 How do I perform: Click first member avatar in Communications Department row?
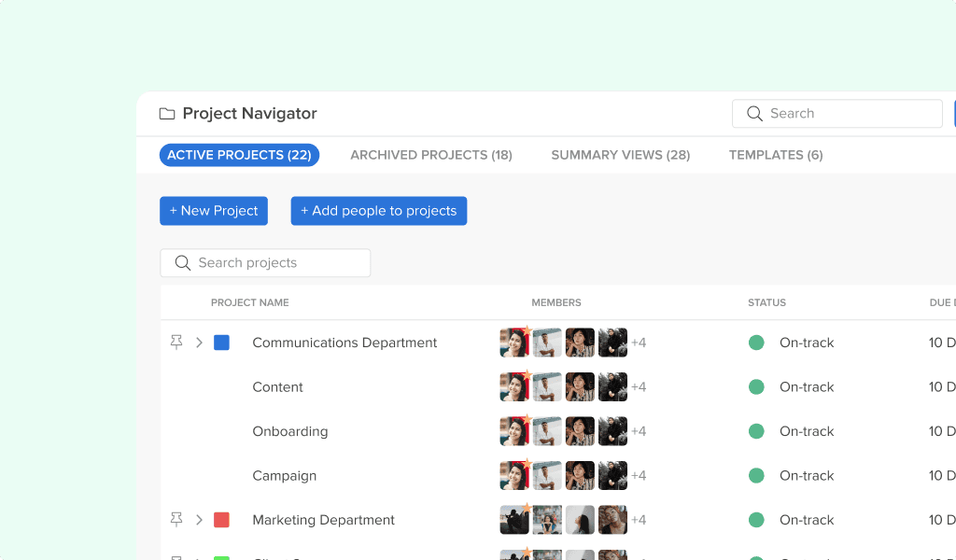coord(514,343)
